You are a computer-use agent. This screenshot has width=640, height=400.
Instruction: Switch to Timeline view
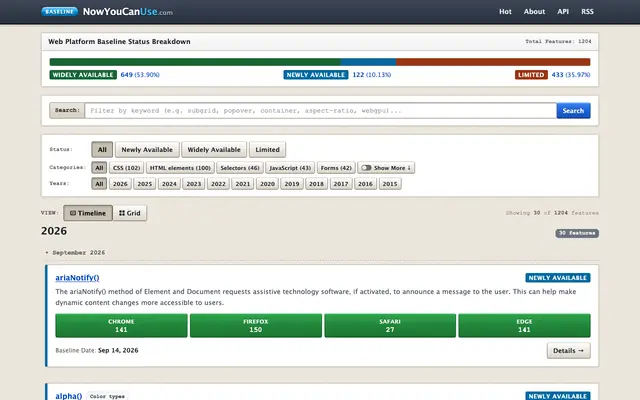coord(88,213)
